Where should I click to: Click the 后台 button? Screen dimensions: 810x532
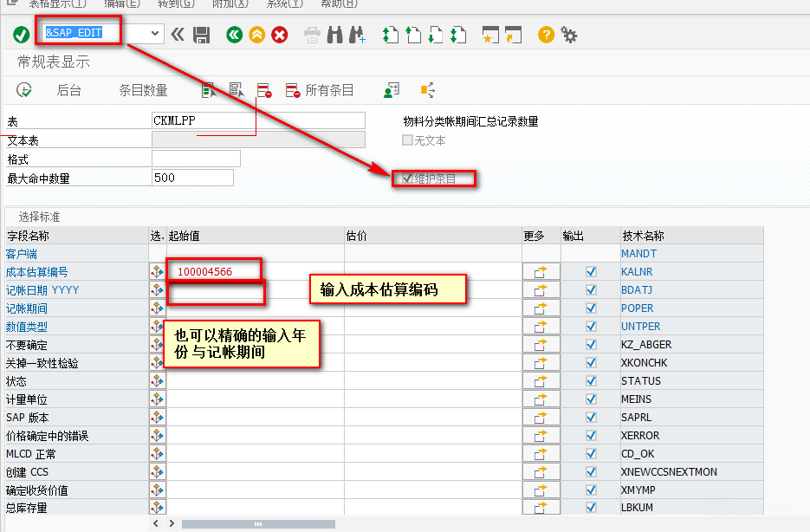(x=68, y=89)
